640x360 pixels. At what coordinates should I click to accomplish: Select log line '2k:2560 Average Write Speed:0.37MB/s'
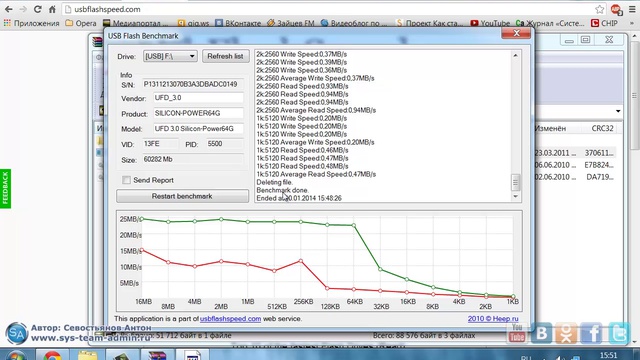coord(315,78)
